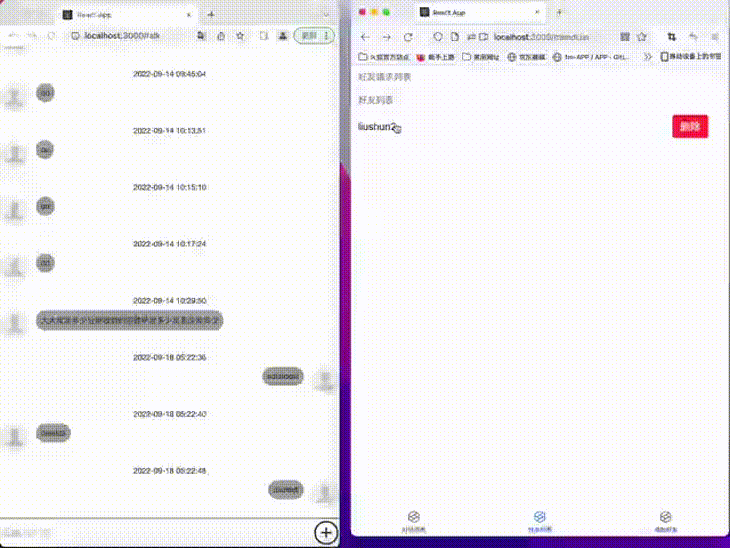Open the three-dot menu in the left browser

(327, 36)
